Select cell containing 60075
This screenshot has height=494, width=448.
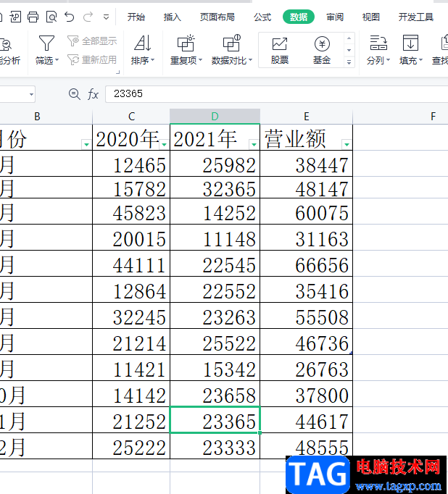pos(306,212)
